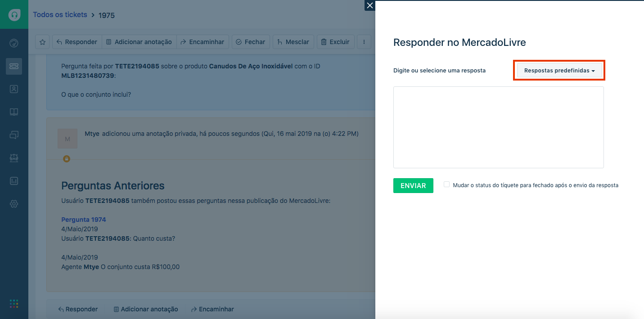This screenshot has width=644, height=319.
Task: Open the three-dot more options menu
Action: [x=364, y=42]
